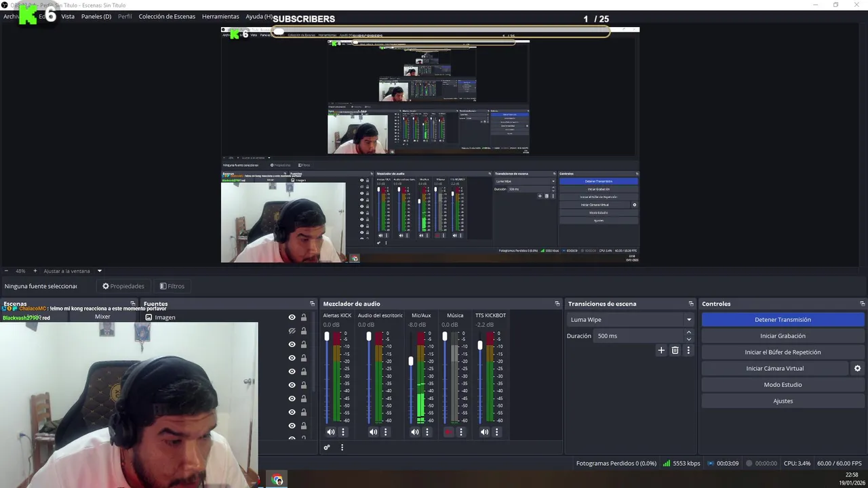This screenshot has height=488, width=868.
Task: Click the 'CPU: 3.4%' status text
Action: click(x=797, y=464)
